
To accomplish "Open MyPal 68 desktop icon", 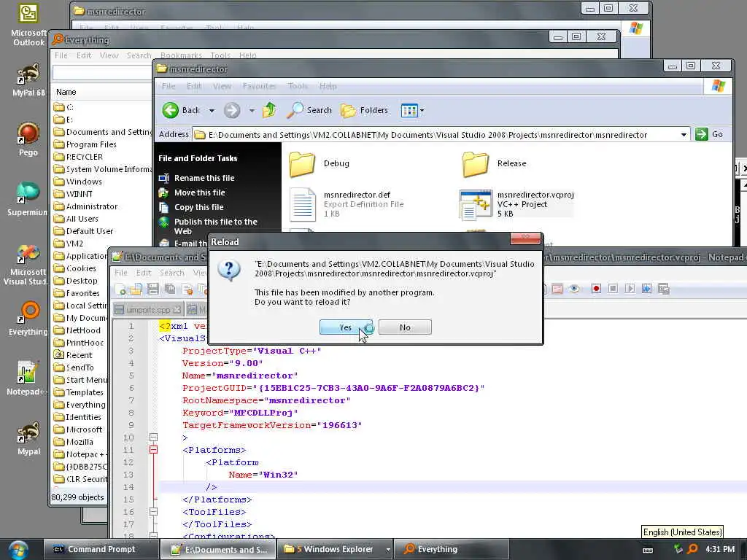I will (28, 80).
